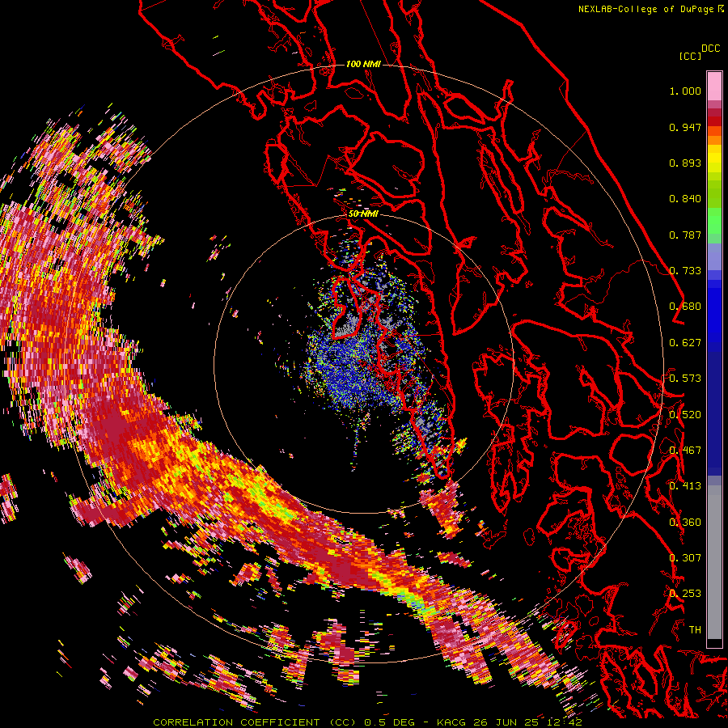Click the 0.680 scale value
The image size is (728, 728).
click(685, 307)
